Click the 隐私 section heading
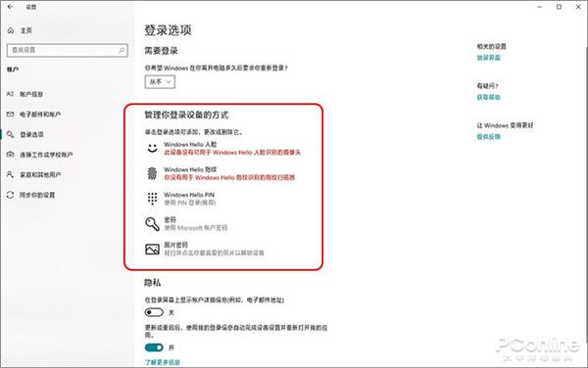Viewport: 588px width, 368px height. pos(153,282)
